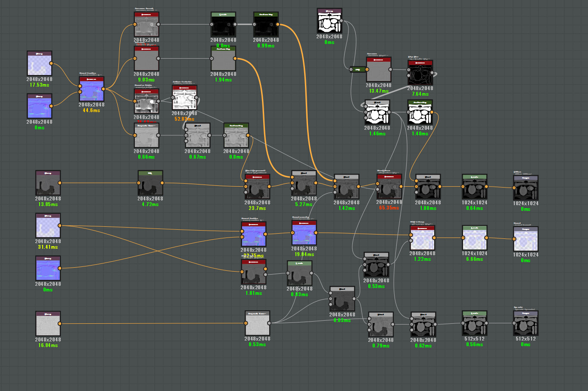588x391 pixels.
Task: Select the green-header node showing 4.72ms
Action: point(150,183)
